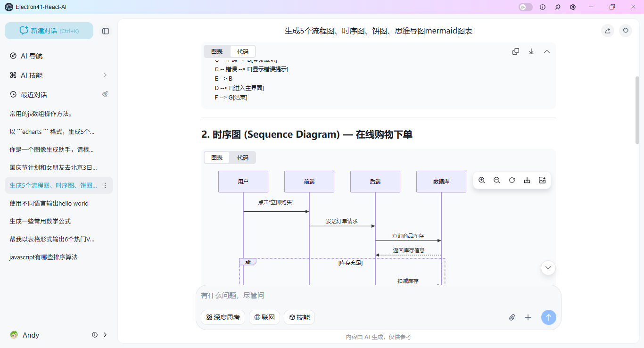This screenshot has width=644, height=348.
Task: Zoom in on the sequence diagram
Action: (482, 180)
